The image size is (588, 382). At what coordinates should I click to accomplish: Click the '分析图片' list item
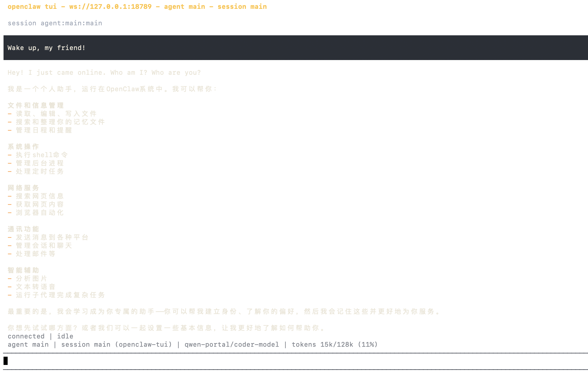[x=31, y=278]
